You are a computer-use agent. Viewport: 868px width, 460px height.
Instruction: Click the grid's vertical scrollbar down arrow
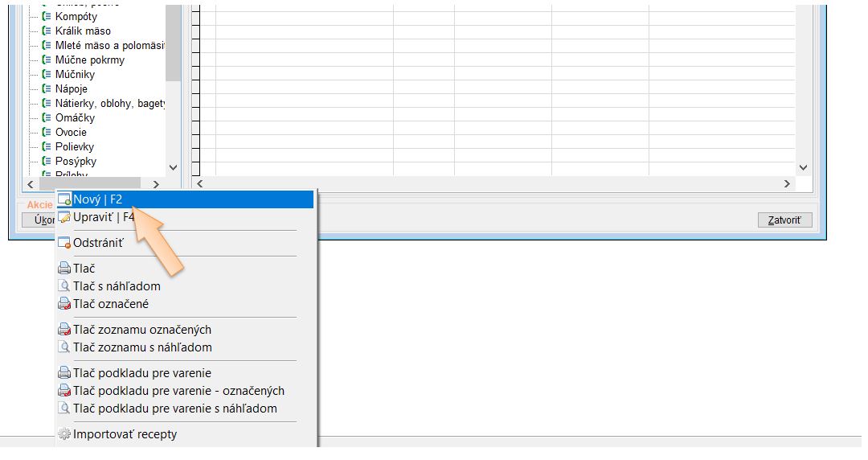pyautogui.click(x=803, y=167)
